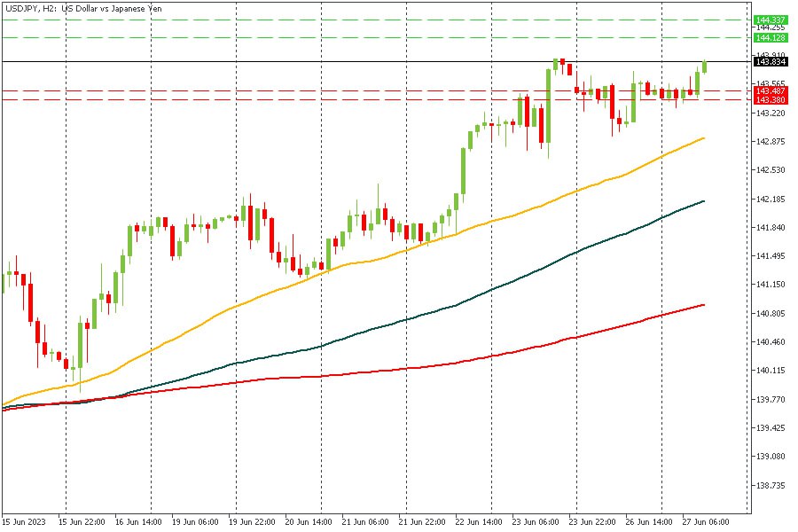Image resolution: width=798 pixels, height=532 pixels.
Task: Click the 27 Jun 06:00 time label
Action: tap(706, 522)
